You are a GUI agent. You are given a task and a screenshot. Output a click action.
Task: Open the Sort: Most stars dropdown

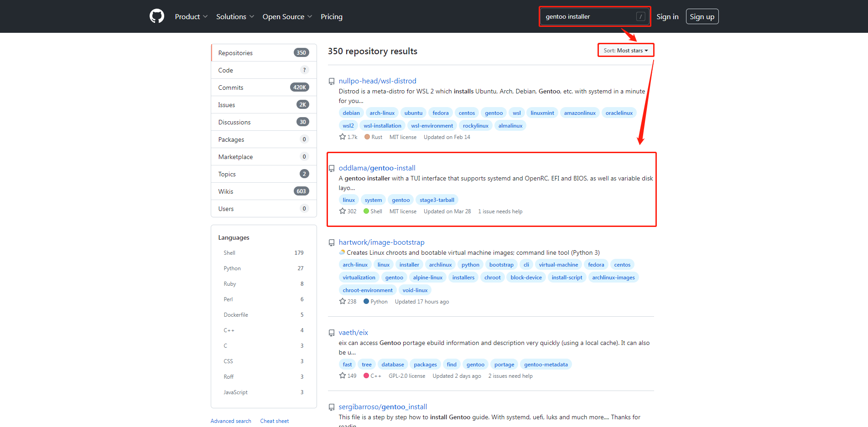(x=626, y=50)
